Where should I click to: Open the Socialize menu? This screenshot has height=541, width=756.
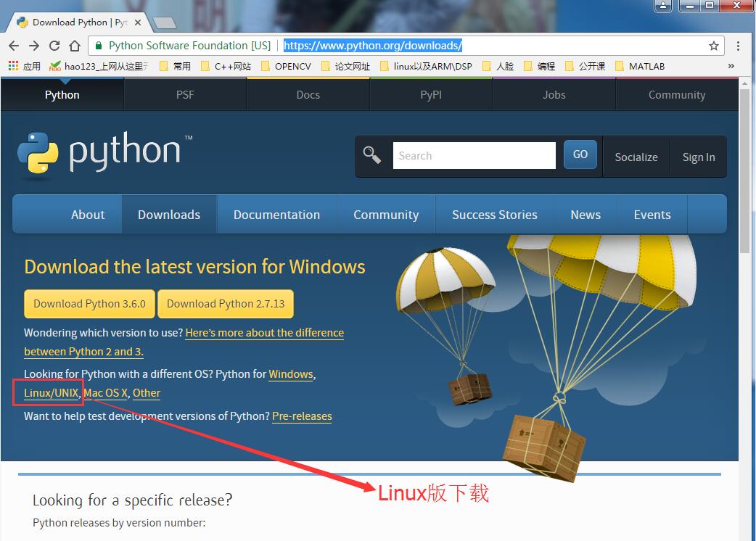(636, 157)
